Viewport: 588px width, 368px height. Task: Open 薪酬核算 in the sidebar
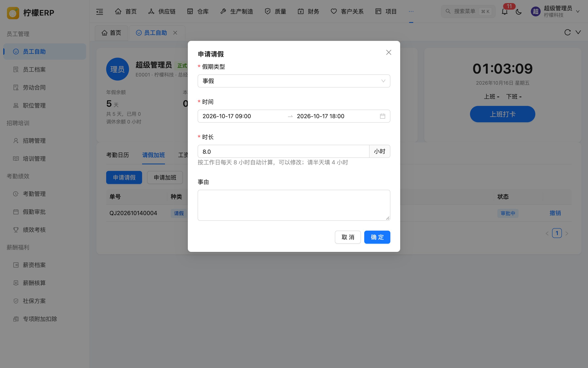[45, 283]
